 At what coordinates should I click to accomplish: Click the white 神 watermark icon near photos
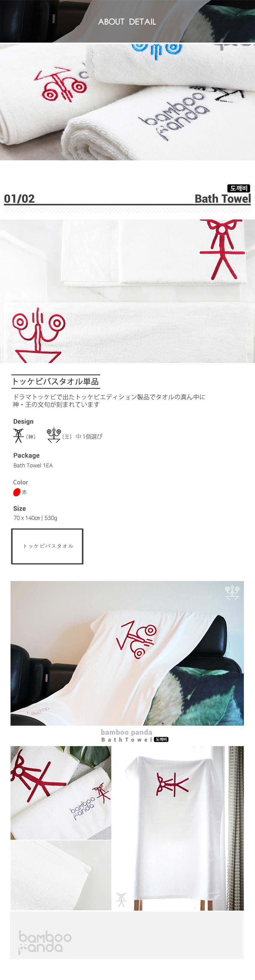pyautogui.click(x=121, y=900)
